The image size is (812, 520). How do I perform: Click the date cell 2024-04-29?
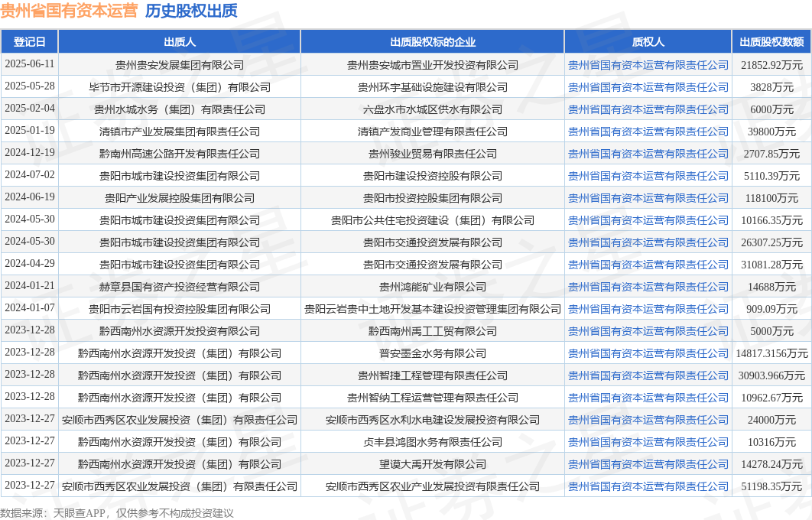pos(30,263)
